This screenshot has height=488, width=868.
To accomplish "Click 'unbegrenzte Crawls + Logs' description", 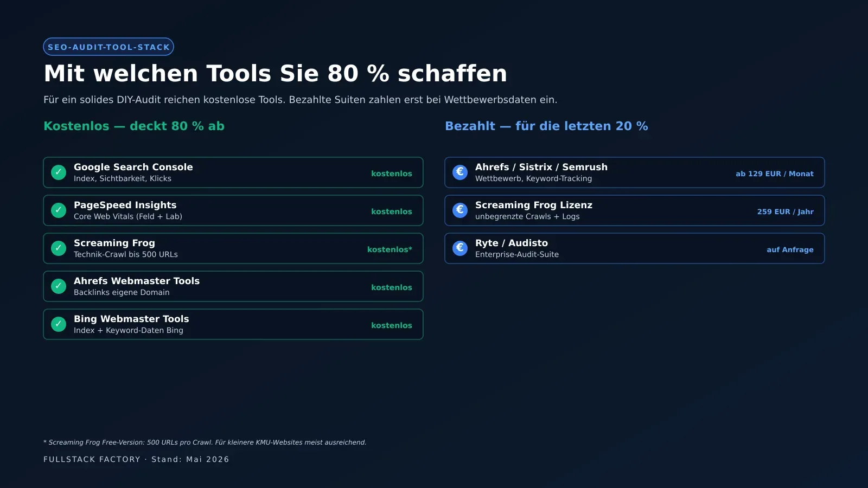I will coord(527,216).
